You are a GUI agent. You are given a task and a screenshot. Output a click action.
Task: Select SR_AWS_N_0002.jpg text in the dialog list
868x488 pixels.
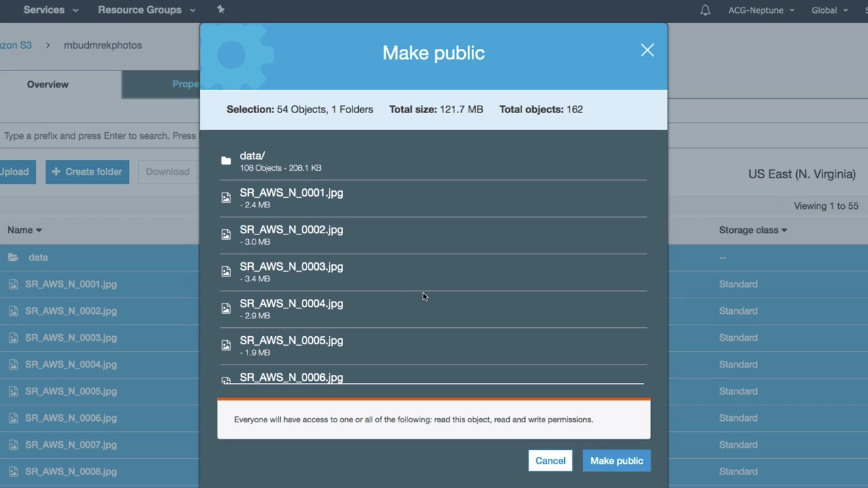point(292,230)
